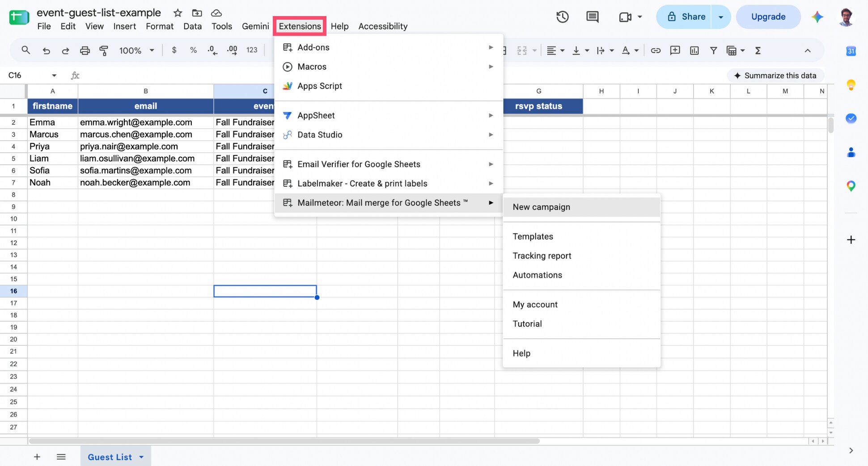View cloud save status icon
This screenshot has height=466, width=868.
click(x=216, y=13)
